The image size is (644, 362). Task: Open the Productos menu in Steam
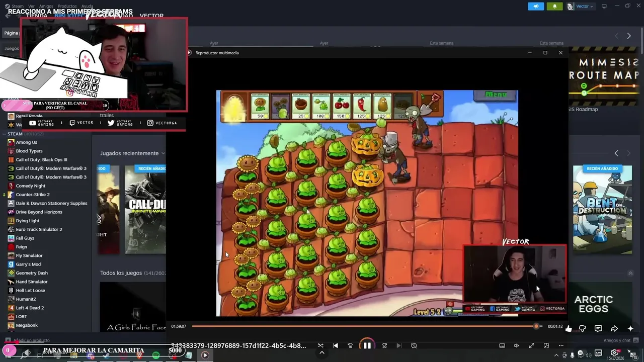click(67, 6)
